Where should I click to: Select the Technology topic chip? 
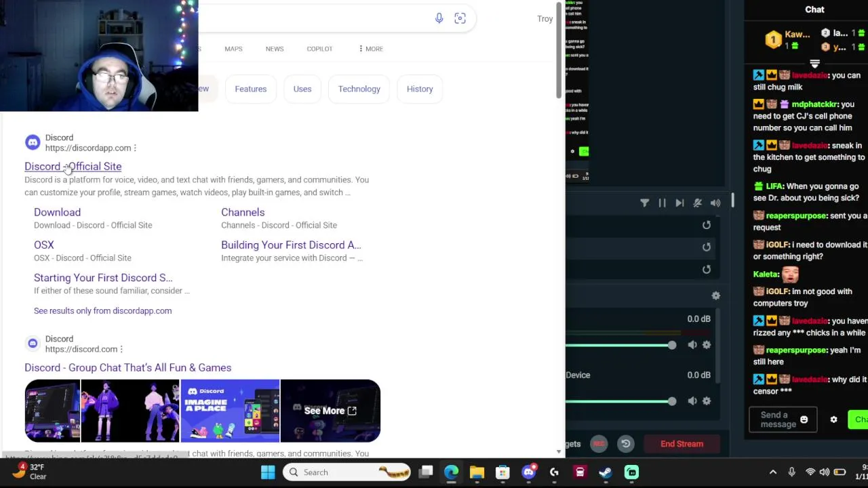pos(359,89)
